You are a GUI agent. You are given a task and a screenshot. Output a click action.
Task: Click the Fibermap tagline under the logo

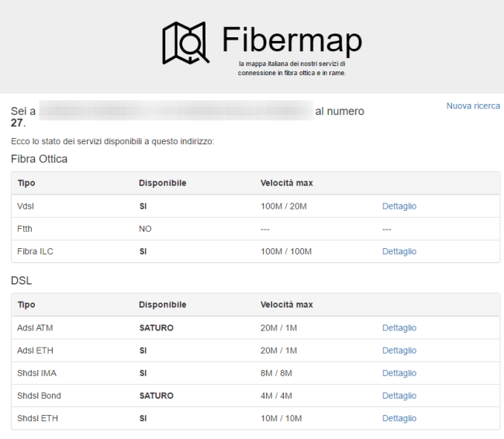click(292, 68)
